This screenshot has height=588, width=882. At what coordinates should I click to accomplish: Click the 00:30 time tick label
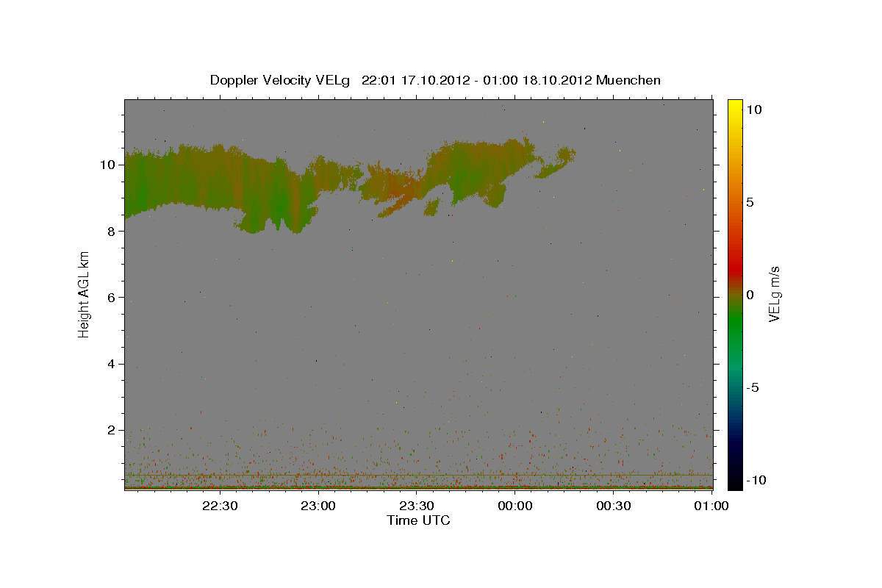click(614, 506)
